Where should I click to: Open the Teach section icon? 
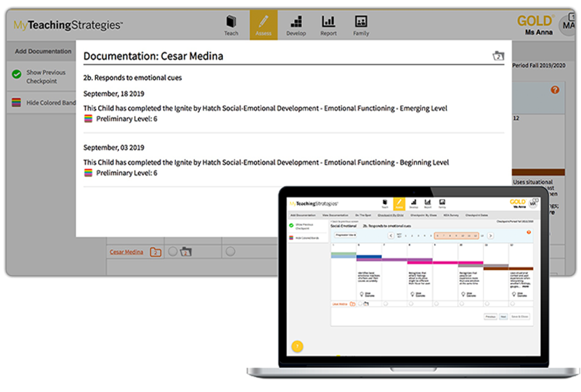[231, 25]
